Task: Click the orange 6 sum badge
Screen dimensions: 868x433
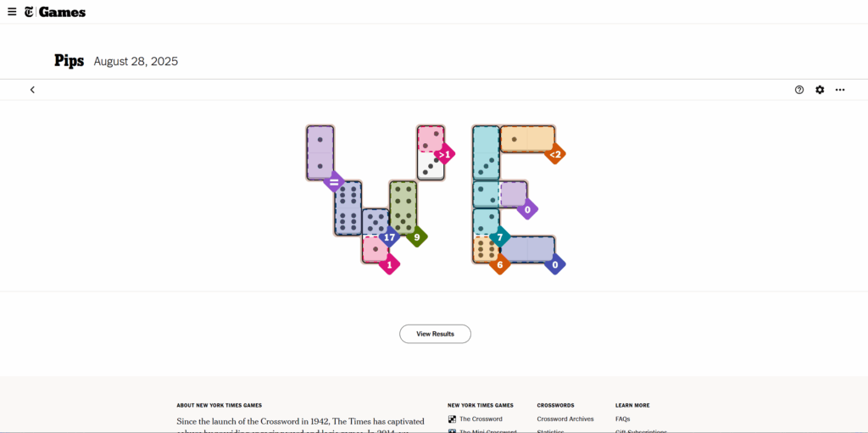Action: 499,264
